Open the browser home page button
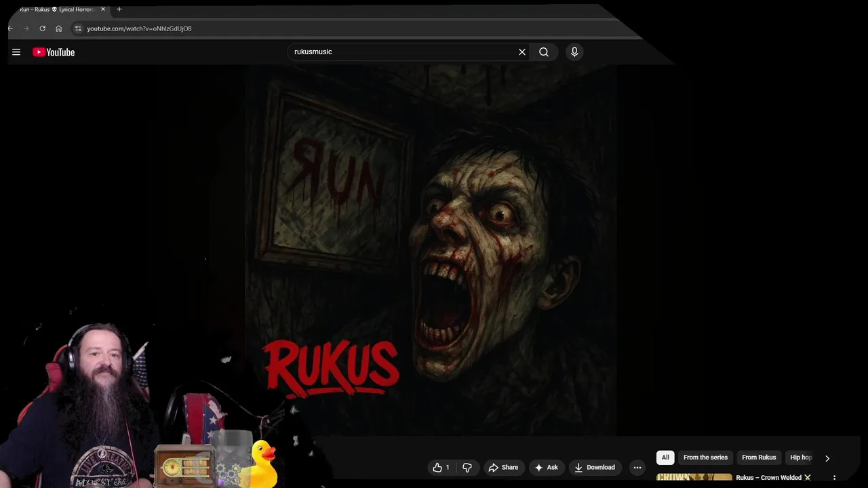Screen dimensions: 868x488 (58, 28)
